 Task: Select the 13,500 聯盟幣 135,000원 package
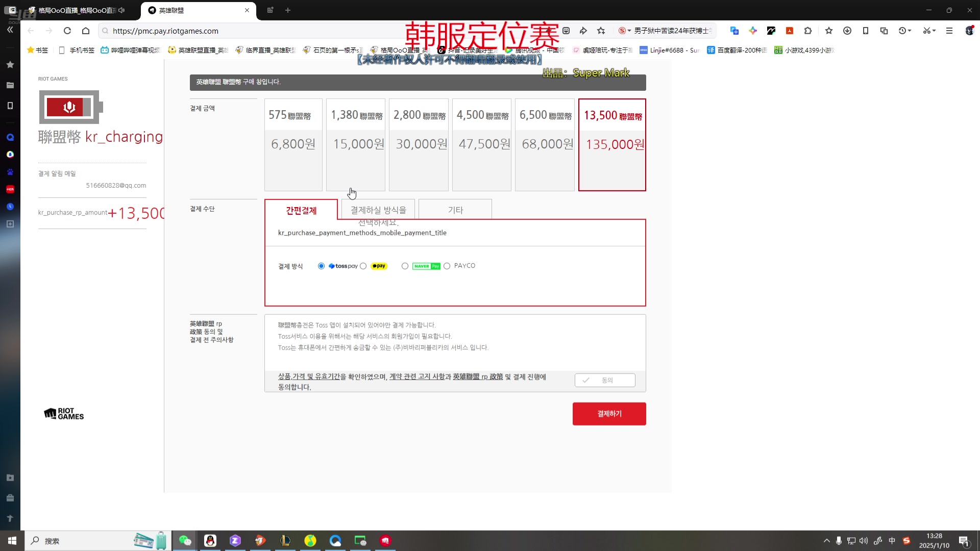pyautogui.click(x=612, y=145)
